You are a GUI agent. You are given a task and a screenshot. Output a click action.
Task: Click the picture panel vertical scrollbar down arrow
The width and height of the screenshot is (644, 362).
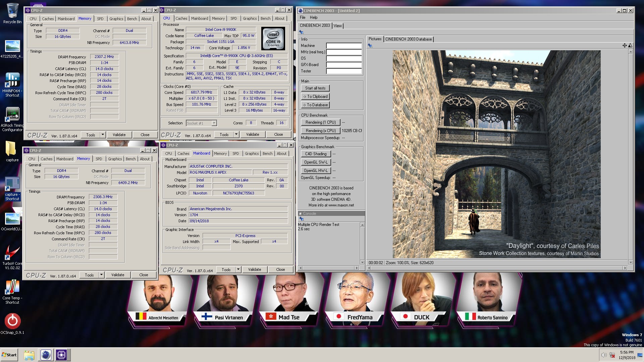click(x=631, y=262)
